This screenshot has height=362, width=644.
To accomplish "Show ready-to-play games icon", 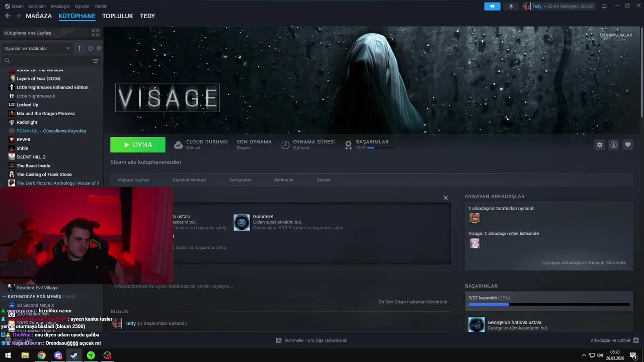I will click(x=99, y=48).
